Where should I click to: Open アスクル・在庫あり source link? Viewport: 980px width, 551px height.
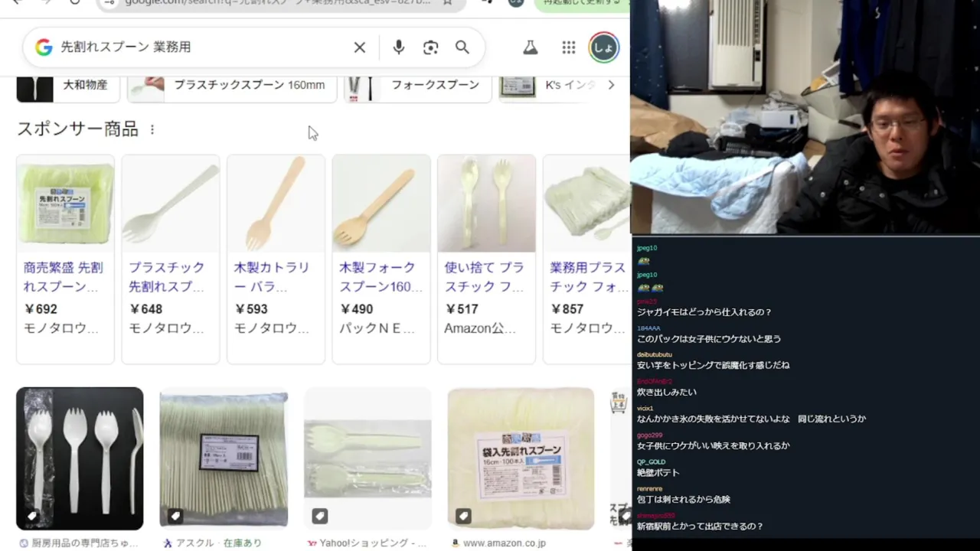[212, 543]
